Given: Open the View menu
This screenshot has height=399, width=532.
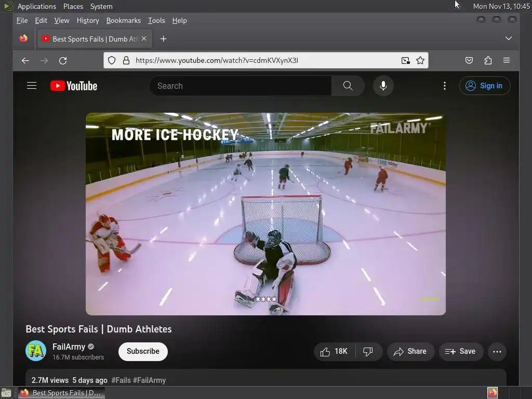Looking at the screenshot, I should 62,21.
